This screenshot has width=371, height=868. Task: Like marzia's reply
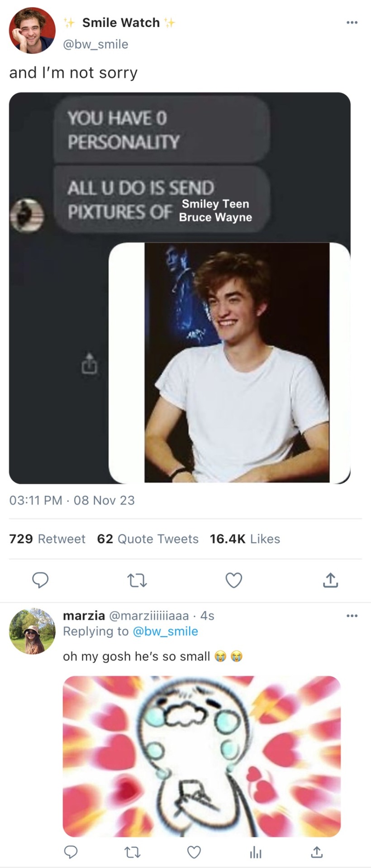click(194, 852)
